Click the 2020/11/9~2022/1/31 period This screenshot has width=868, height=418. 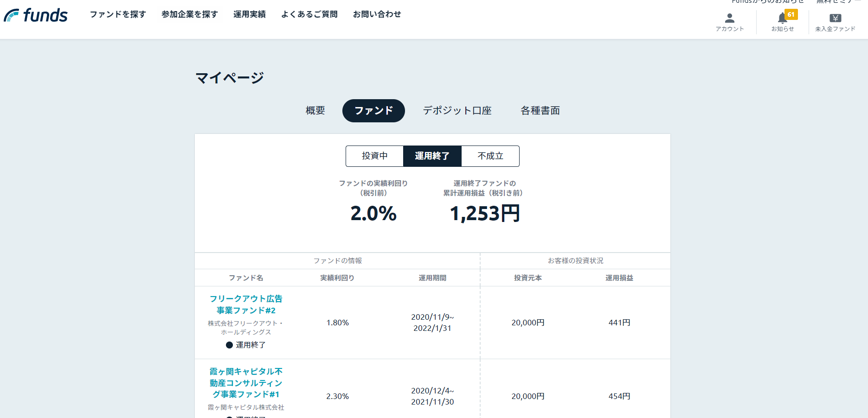pyautogui.click(x=432, y=323)
